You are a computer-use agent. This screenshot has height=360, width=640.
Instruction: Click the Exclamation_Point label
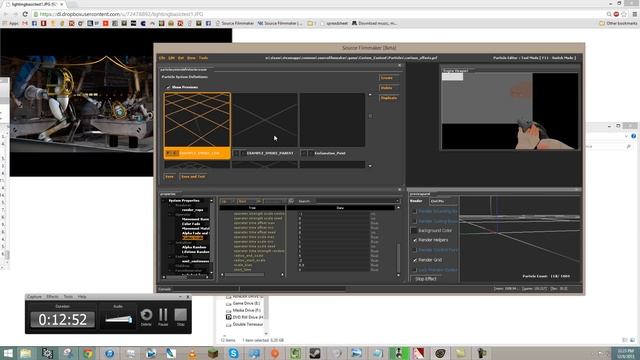[330, 153]
